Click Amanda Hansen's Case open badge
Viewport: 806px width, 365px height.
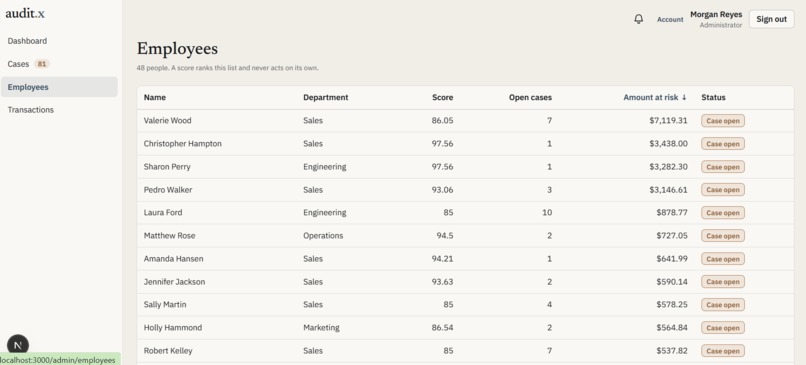pos(723,259)
